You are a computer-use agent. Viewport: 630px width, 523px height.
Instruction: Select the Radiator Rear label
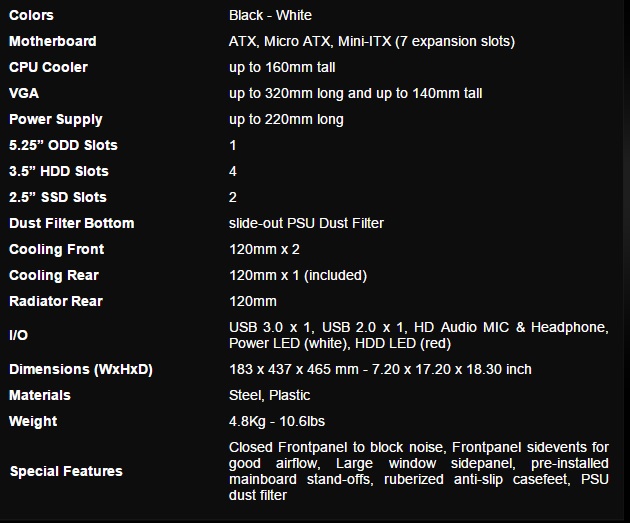[55, 301]
